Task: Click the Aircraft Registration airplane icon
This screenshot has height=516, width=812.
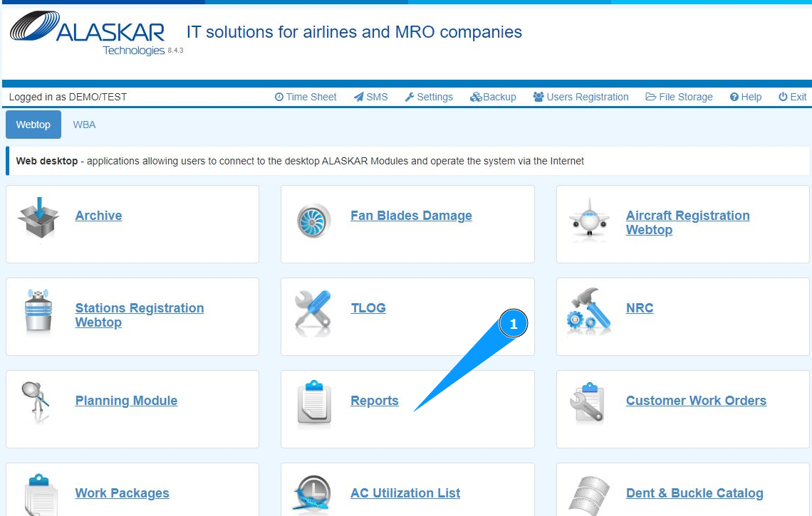Action: pyautogui.click(x=589, y=218)
